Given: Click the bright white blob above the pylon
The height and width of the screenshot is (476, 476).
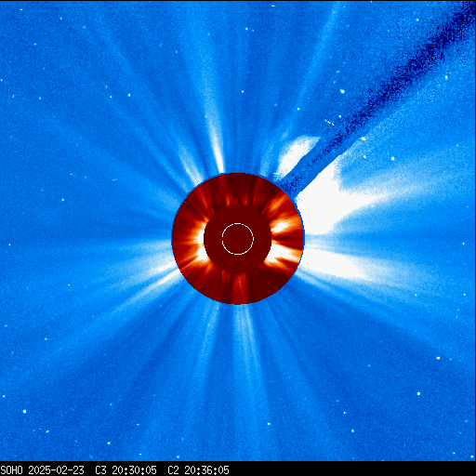Looking at the screenshot, I should point(295,153).
